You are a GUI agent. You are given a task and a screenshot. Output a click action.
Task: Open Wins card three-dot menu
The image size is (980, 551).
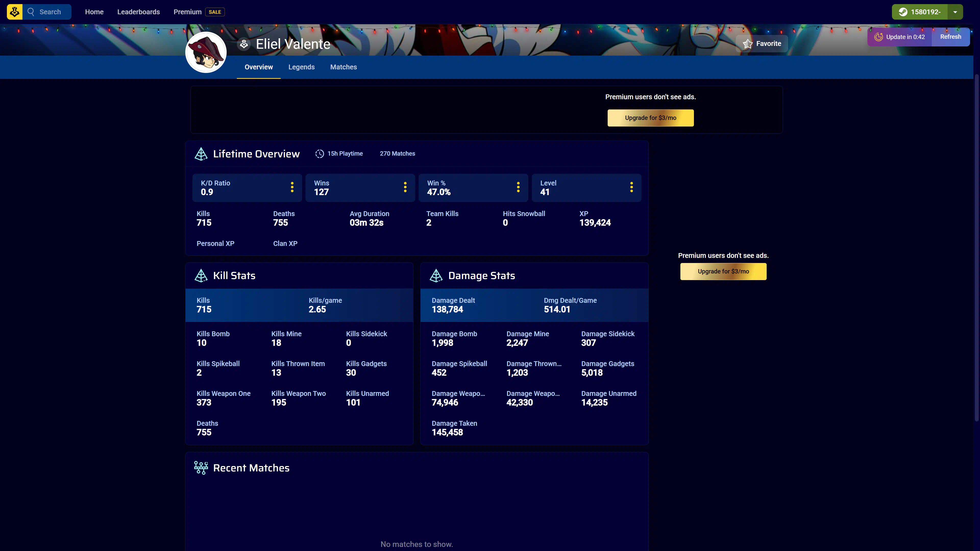click(x=405, y=187)
